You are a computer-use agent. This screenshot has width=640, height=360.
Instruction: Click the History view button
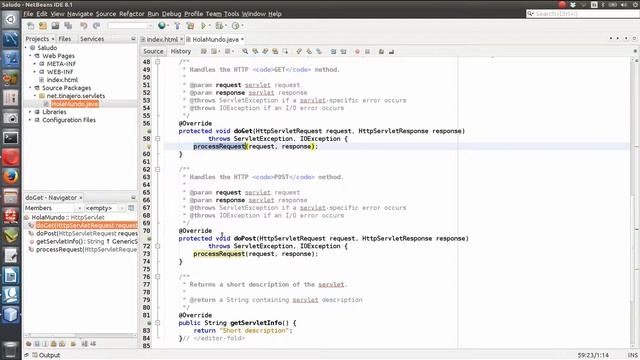(x=181, y=51)
